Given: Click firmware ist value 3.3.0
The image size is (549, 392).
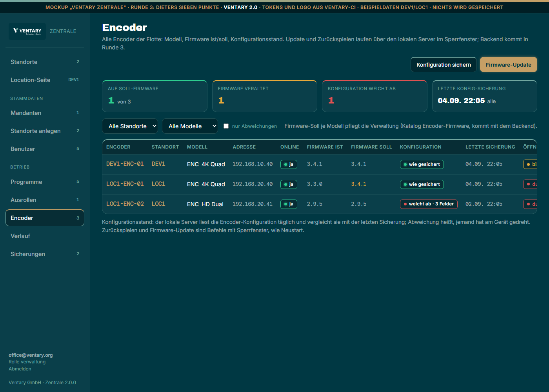Looking at the screenshot, I should (314, 184).
